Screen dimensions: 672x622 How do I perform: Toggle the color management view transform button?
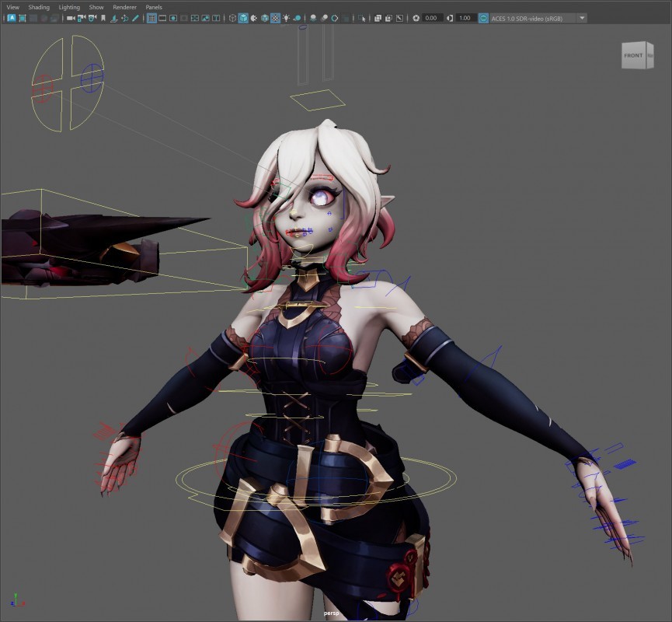pos(483,18)
